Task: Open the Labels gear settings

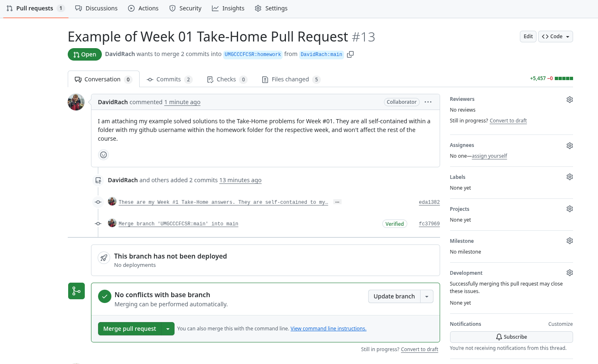Action: click(569, 177)
